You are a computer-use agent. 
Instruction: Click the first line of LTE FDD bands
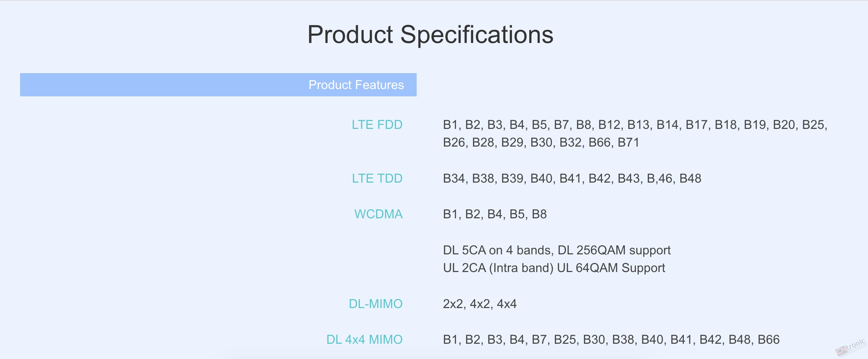(x=635, y=125)
